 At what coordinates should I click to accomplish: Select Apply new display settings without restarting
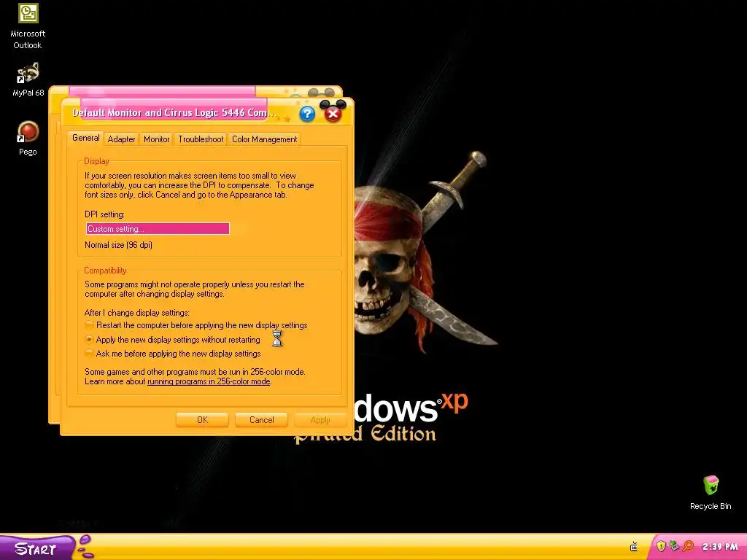pos(172,340)
